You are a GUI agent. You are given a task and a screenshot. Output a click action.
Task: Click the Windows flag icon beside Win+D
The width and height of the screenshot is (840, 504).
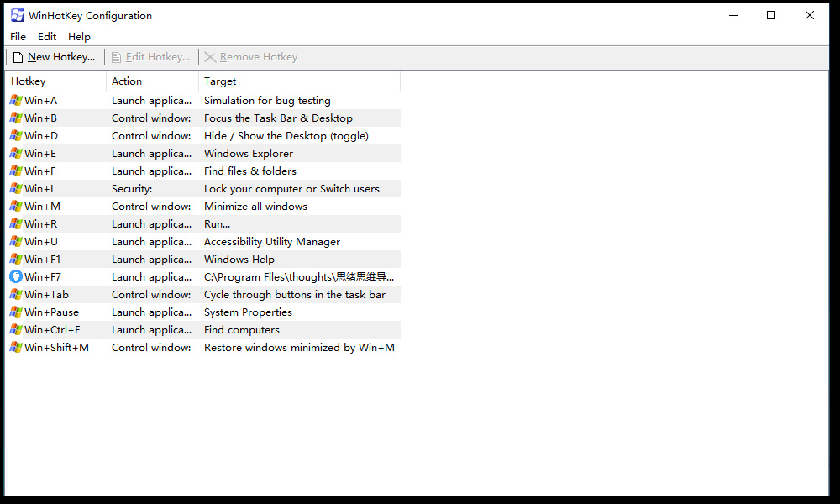pyautogui.click(x=16, y=135)
